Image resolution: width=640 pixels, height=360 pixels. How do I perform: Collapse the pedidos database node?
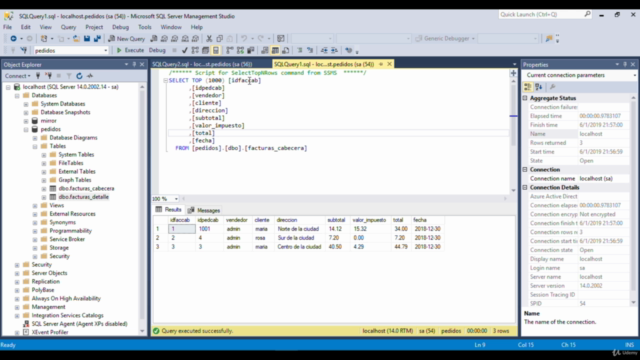(26, 129)
